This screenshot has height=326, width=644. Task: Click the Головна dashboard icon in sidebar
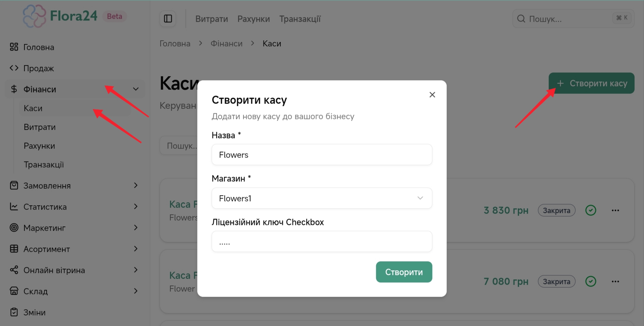(14, 47)
